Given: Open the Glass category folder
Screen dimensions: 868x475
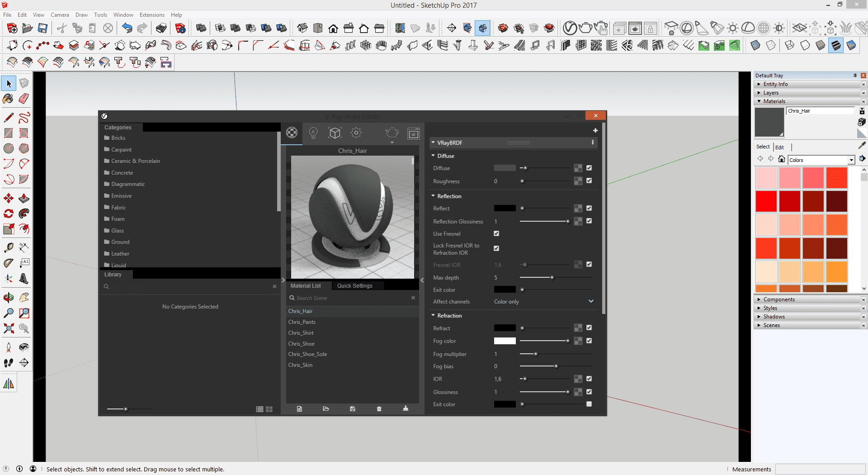Looking at the screenshot, I should [118, 231].
